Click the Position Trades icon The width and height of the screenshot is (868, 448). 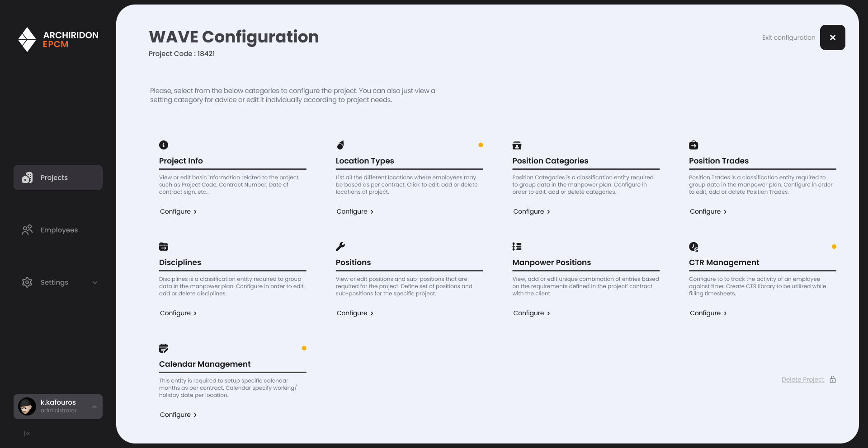coord(693,145)
